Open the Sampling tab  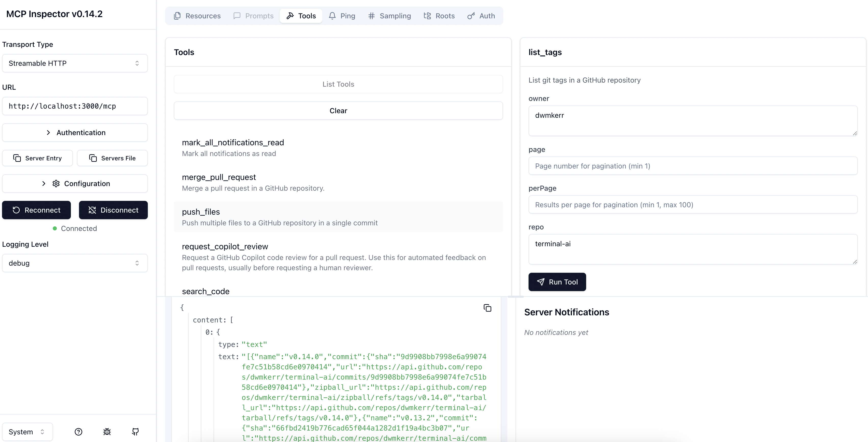coord(389,16)
